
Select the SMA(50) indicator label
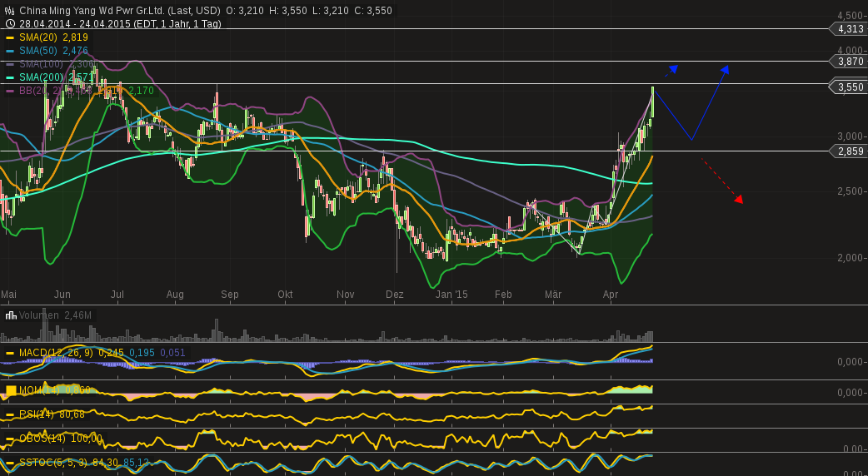point(38,51)
